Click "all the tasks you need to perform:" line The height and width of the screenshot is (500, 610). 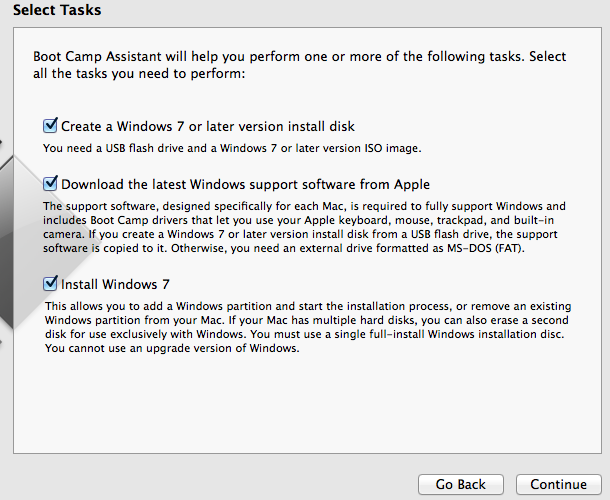[139, 74]
